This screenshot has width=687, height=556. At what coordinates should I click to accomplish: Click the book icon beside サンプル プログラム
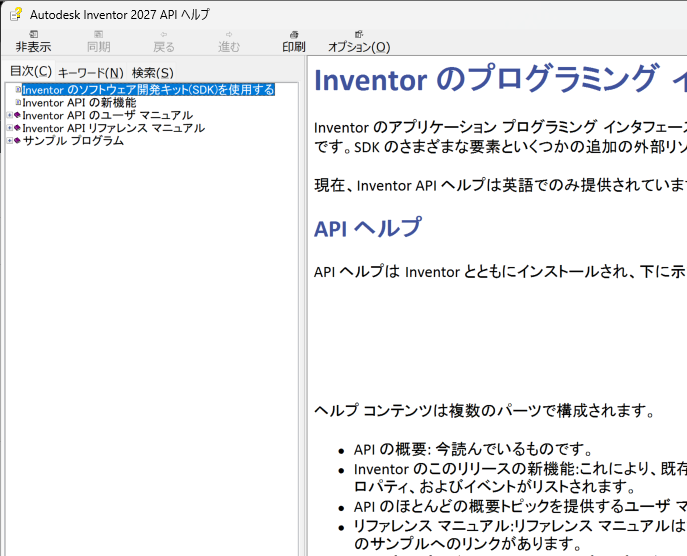[18, 141]
